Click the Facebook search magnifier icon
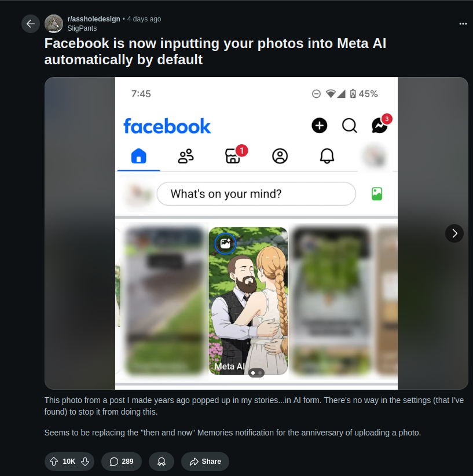Viewport: 473px width, 476px height. pos(350,126)
